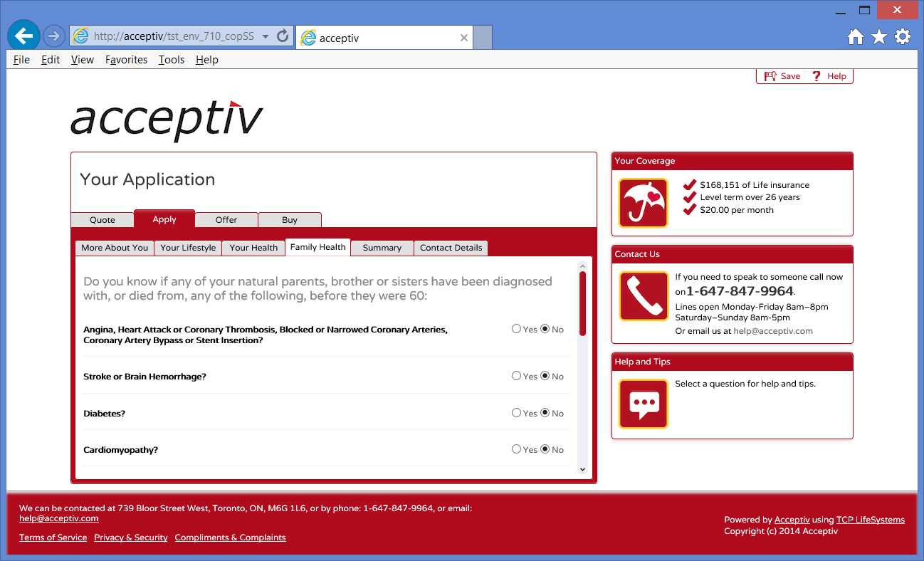Select Yes for Stroke or Brain Hemorrhage
The height and width of the screenshot is (561, 924).
(x=517, y=376)
